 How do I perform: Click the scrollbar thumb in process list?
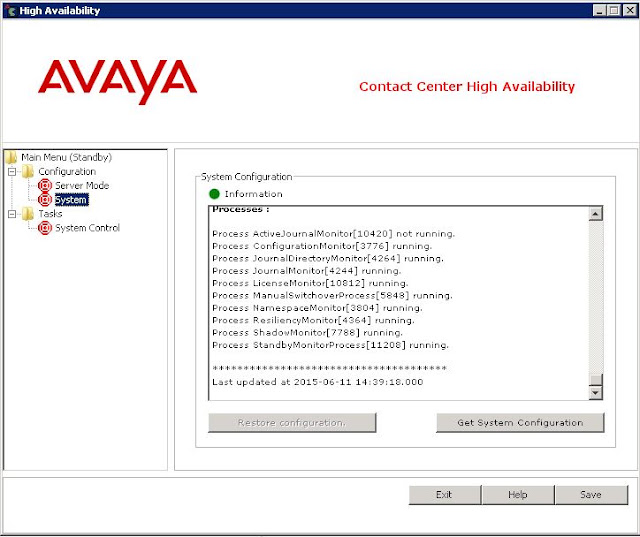coord(596,379)
